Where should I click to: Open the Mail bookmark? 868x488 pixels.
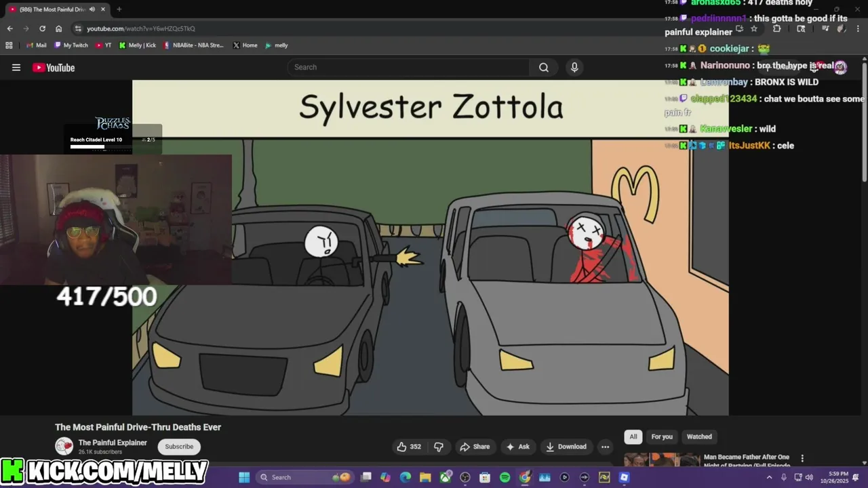point(37,45)
